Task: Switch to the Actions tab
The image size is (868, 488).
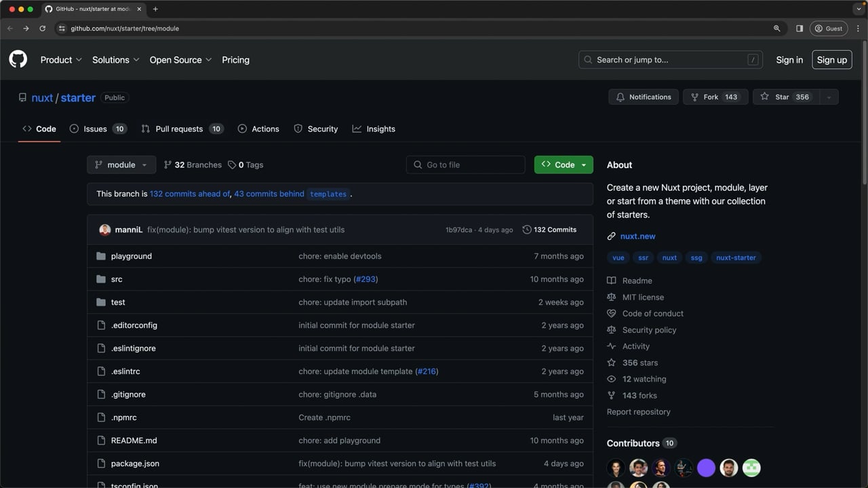Action: [258, 129]
